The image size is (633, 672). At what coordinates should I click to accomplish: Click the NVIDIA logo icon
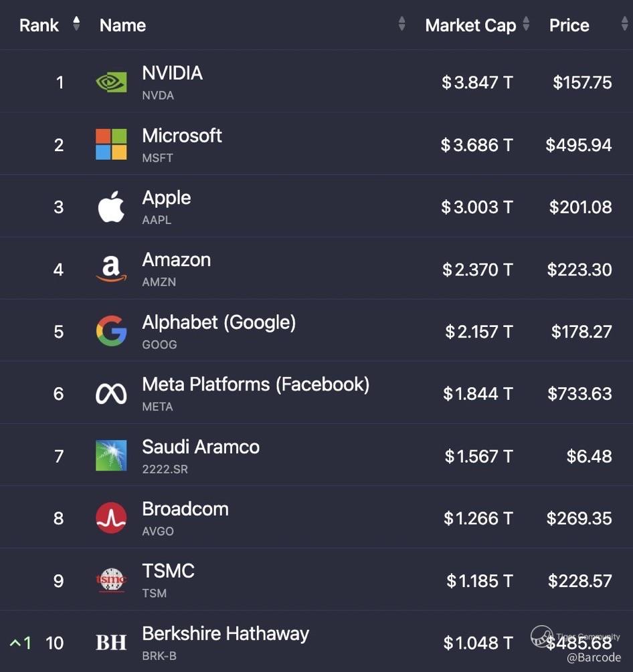111,82
